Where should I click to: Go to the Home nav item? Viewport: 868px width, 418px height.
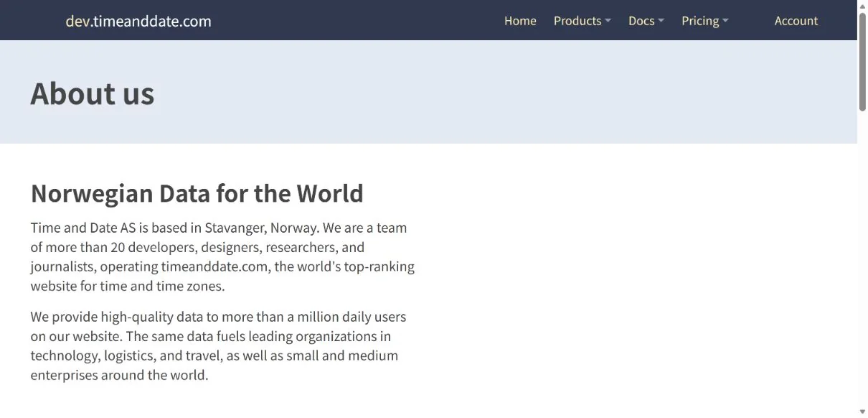click(x=520, y=21)
